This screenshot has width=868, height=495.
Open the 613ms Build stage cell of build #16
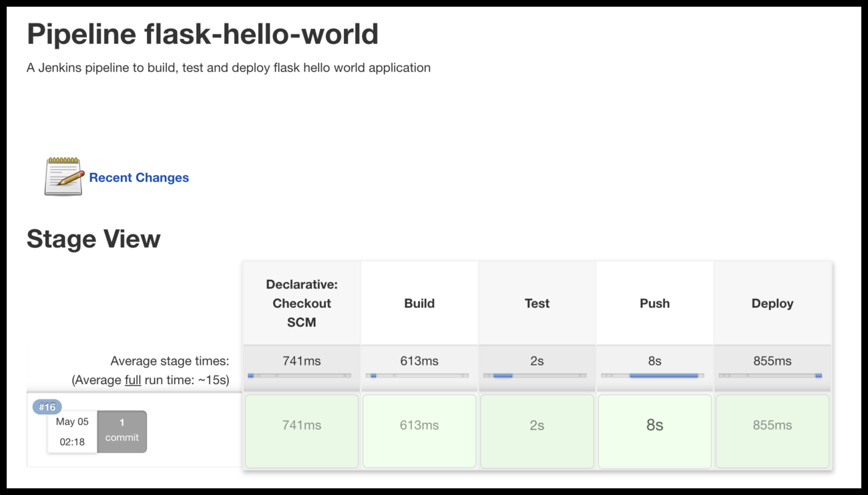tap(419, 431)
